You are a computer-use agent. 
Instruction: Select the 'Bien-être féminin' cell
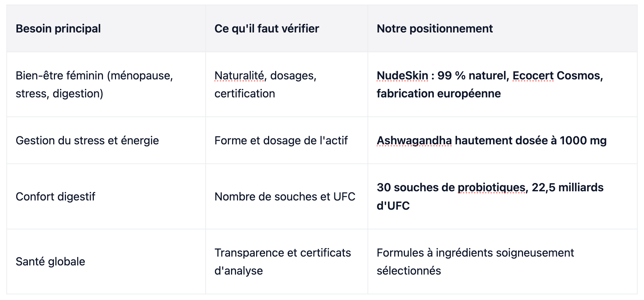(106, 84)
